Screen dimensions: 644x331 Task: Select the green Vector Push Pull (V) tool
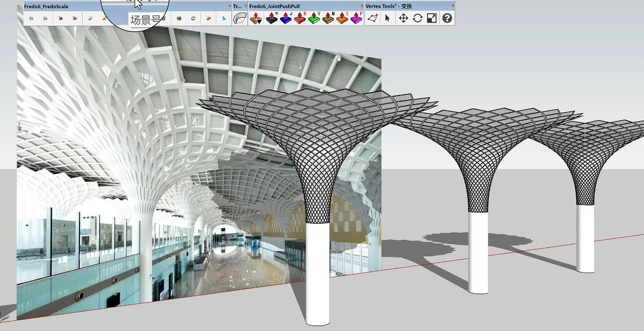(314, 18)
